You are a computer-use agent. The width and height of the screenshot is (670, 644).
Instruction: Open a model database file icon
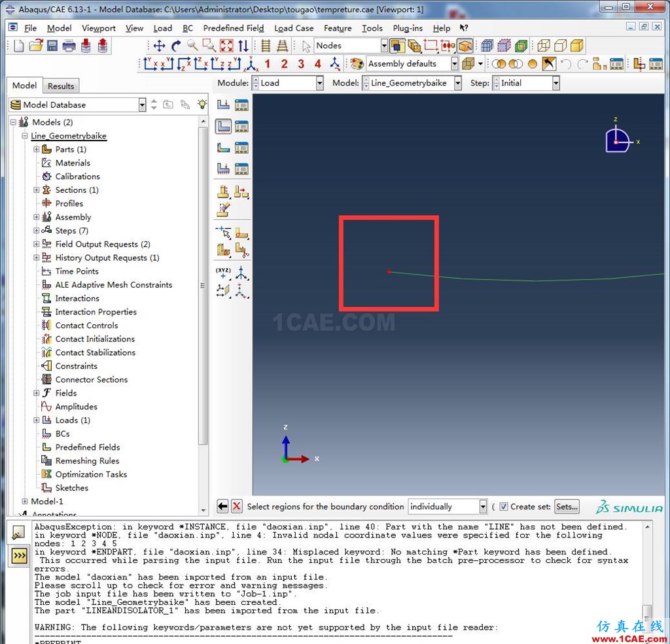coord(36,45)
